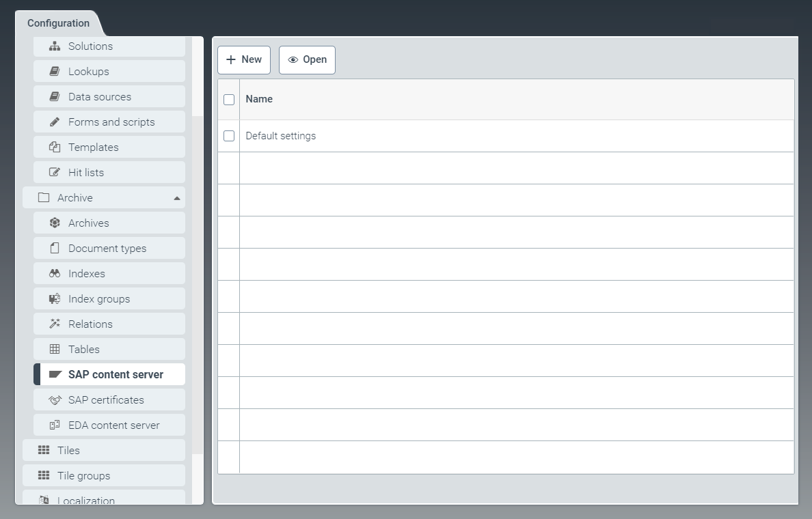Click the Relations magic wand icon
This screenshot has height=519, width=812.
[55, 324]
